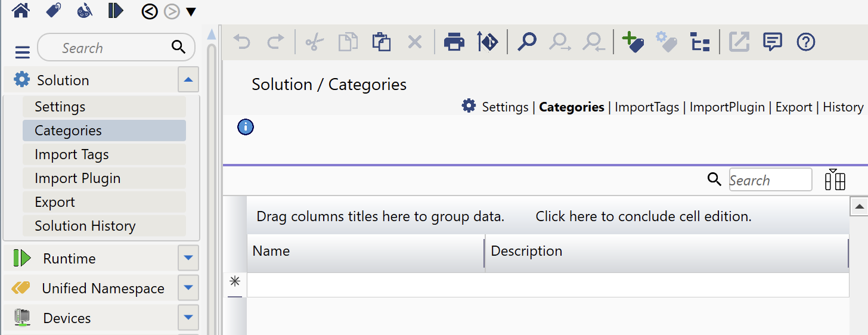The width and height of the screenshot is (868, 335).
Task: Click the Undo arrow in the toolbar
Action: 241,42
